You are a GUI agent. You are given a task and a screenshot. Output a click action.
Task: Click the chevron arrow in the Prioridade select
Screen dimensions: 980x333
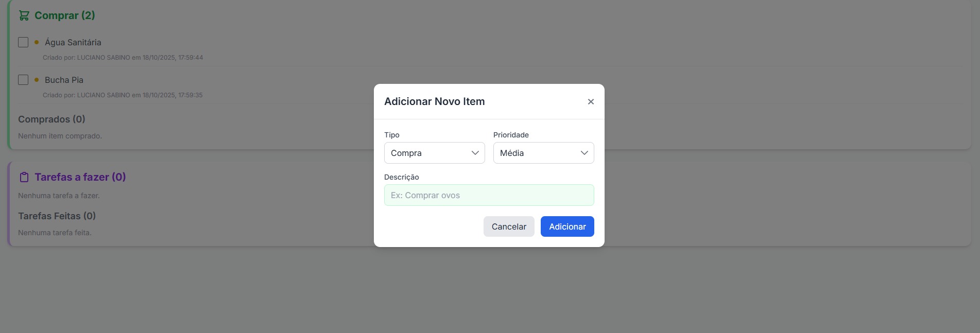point(584,153)
